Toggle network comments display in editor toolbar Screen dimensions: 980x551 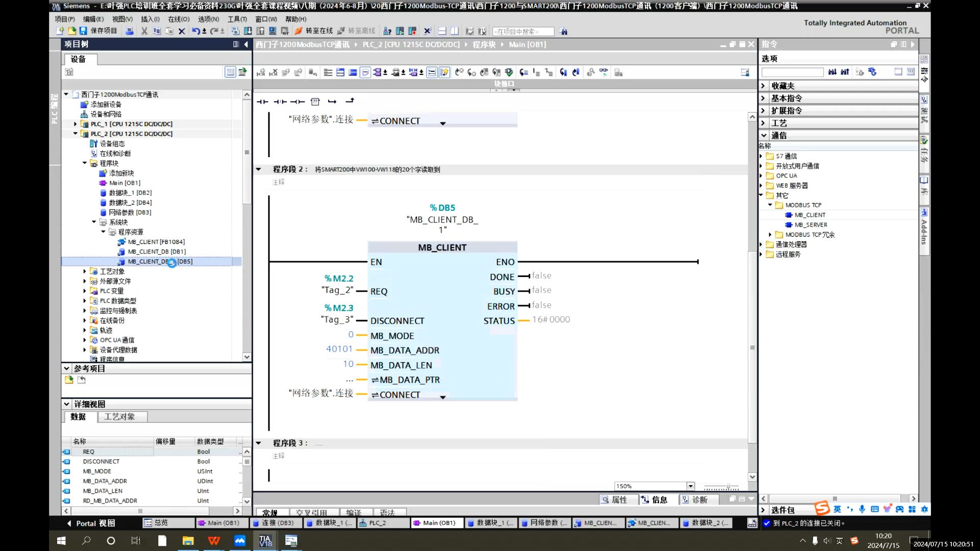[x=432, y=72]
